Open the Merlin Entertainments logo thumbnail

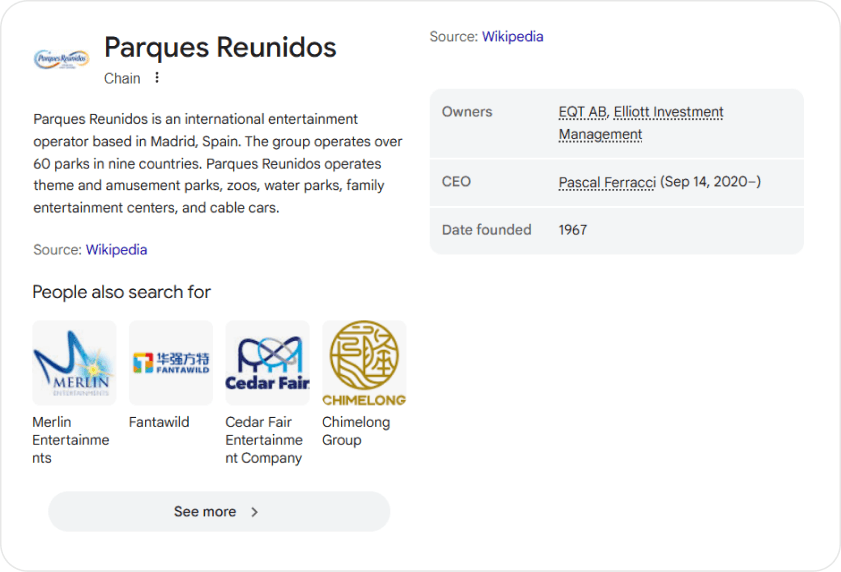(x=74, y=363)
